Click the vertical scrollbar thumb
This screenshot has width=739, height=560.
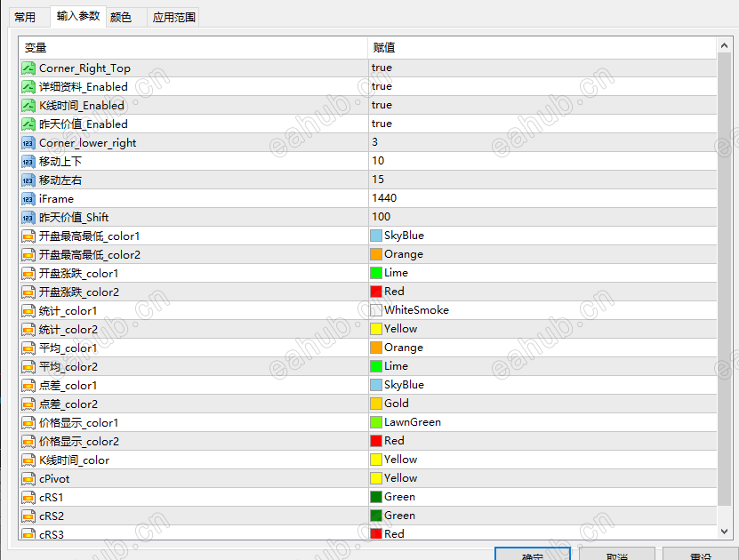(x=725, y=280)
